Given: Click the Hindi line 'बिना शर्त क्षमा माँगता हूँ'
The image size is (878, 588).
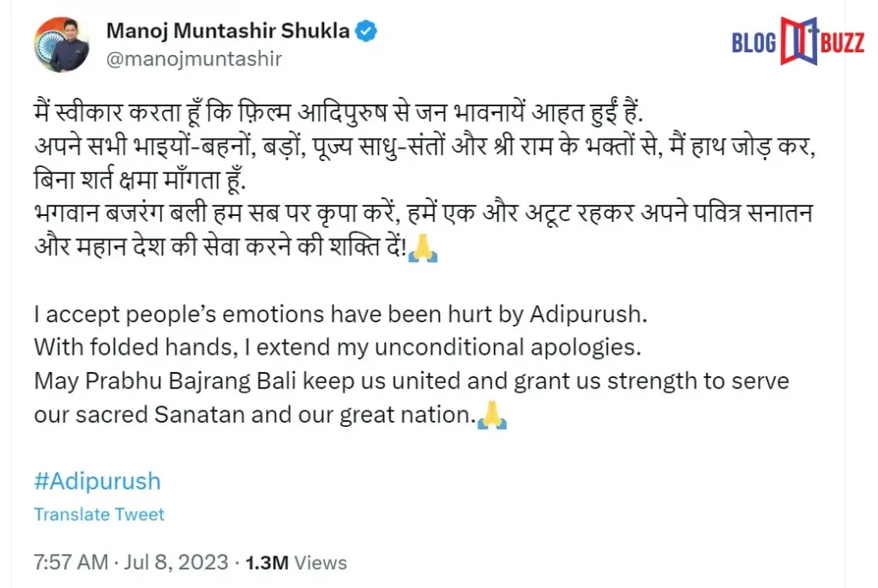Looking at the screenshot, I should pos(140,180).
